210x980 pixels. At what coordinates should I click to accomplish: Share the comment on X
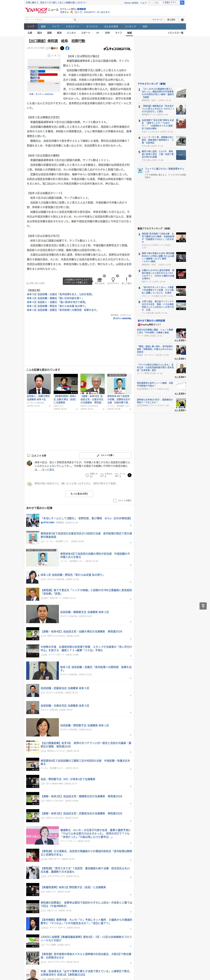[x=130, y=475]
